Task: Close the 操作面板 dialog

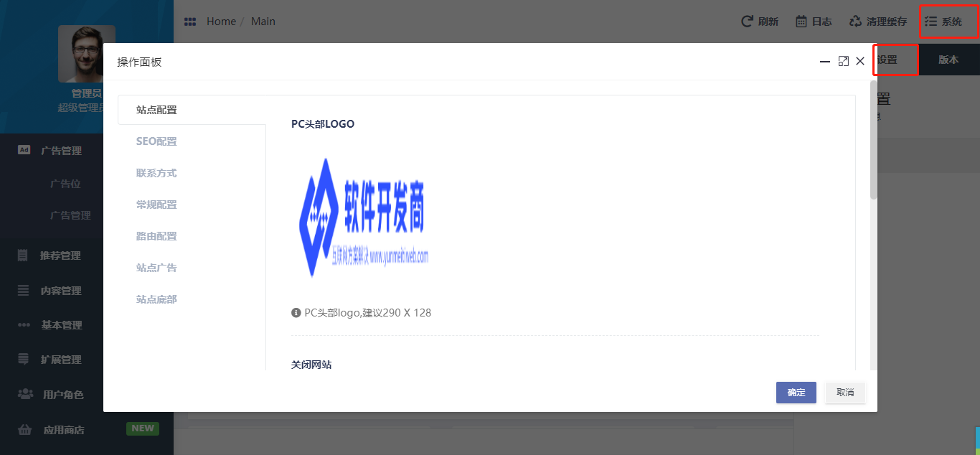Action: tap(860, 62)
